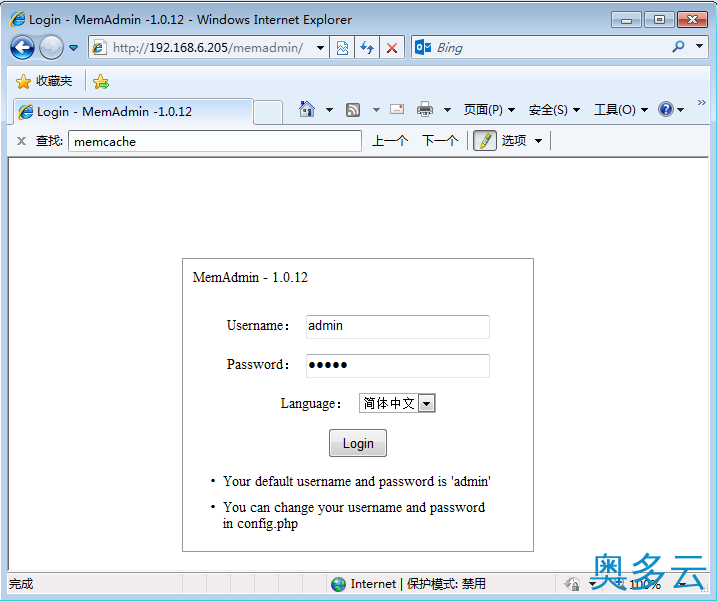Open the 工具(O) menu

coord(621,110)
